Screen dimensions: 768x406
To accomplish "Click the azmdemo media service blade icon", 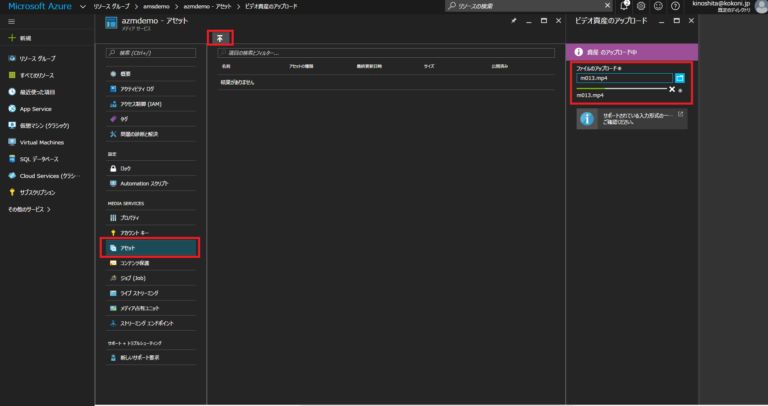I will (x=111, y=23).
